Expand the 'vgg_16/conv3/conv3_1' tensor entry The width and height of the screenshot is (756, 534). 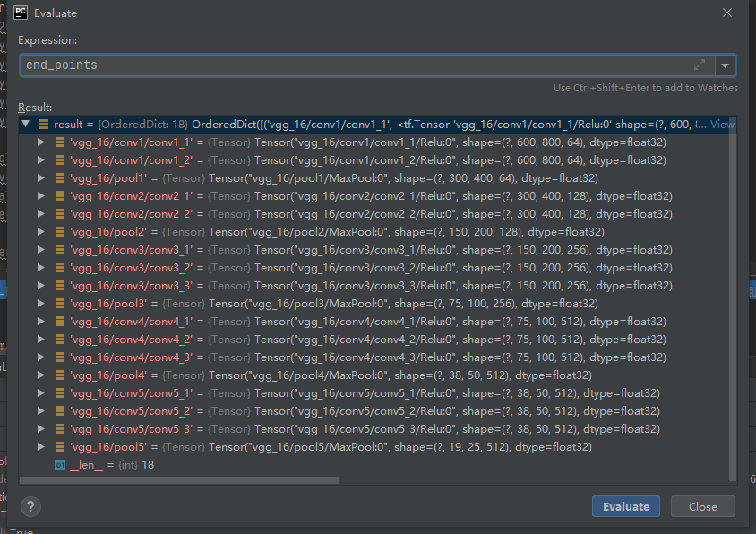[x=41, y=249]
